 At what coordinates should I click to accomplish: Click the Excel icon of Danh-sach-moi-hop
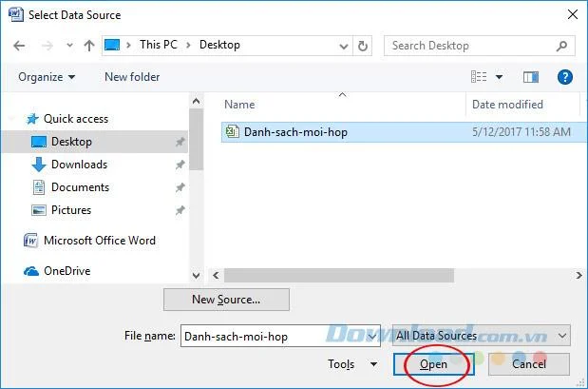click(x=232, y=132)
